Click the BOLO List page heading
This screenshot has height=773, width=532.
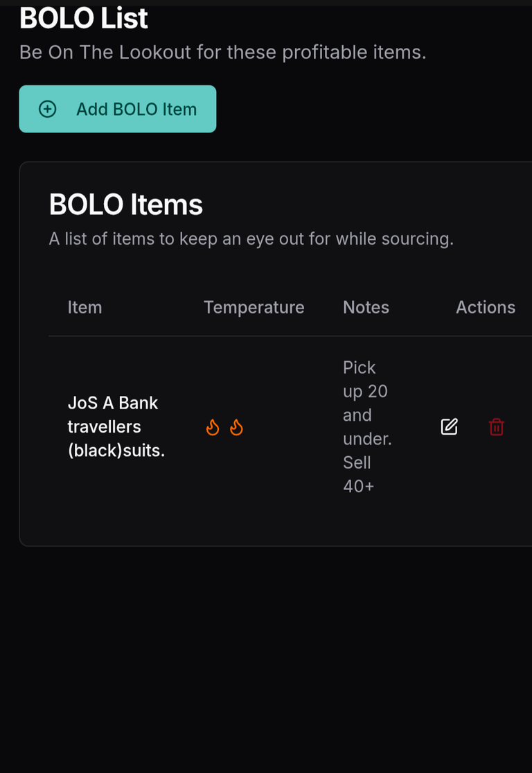pyautogui.click(x=84, y=18)
